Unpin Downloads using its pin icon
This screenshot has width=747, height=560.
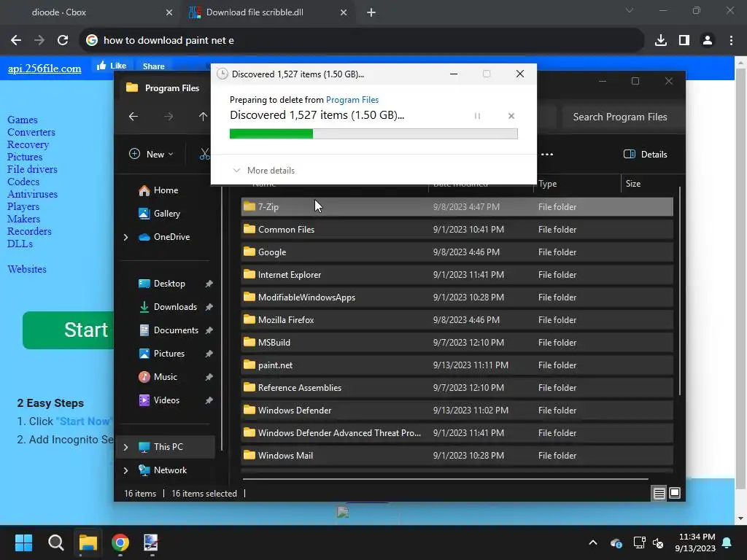(209, 307)
